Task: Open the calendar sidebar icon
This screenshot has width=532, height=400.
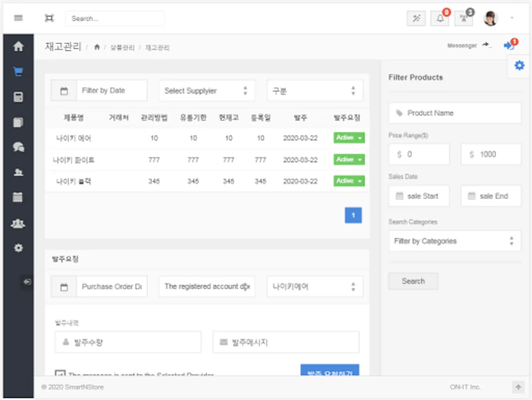Action: tap(18, 197)
